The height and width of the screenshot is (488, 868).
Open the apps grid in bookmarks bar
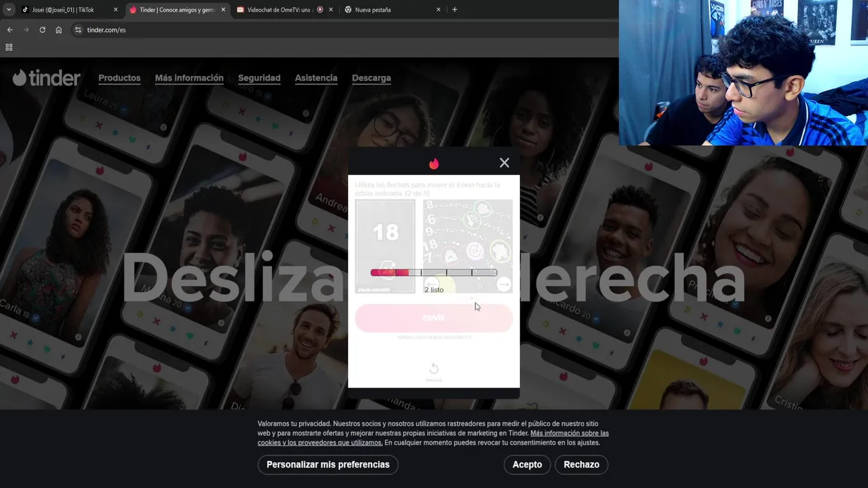9,47
